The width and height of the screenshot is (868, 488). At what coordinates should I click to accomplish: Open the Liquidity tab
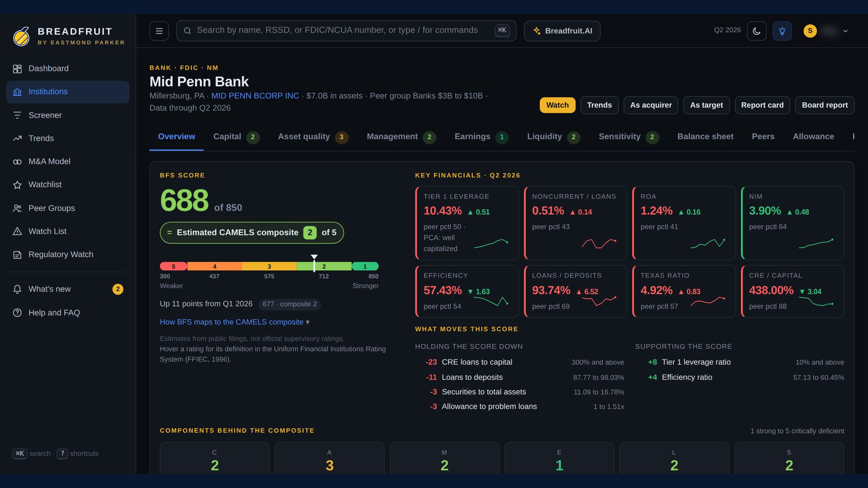point(554,137)
